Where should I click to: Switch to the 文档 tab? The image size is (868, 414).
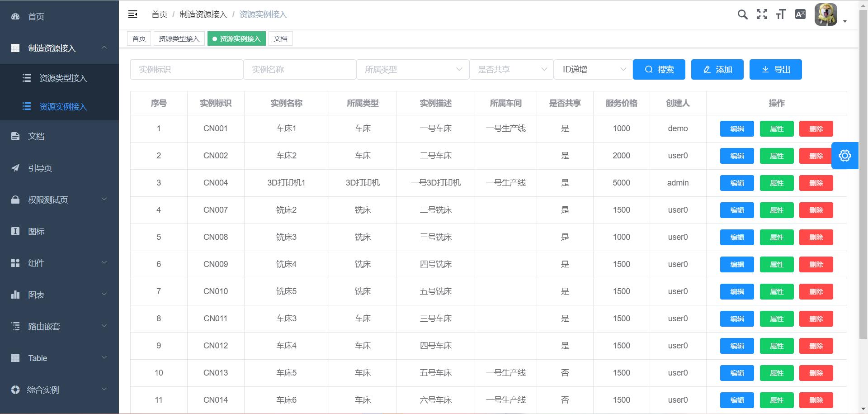(x=280, y=39)
